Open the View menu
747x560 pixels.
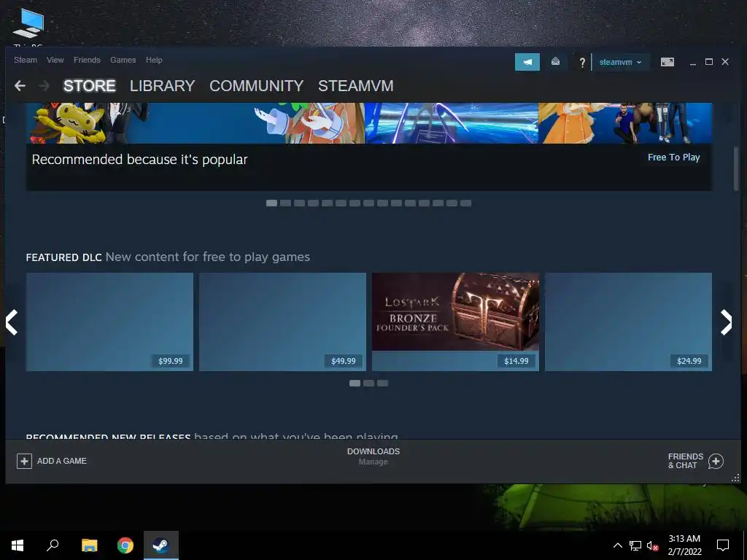pyautogui.click(x=55, y=60)
